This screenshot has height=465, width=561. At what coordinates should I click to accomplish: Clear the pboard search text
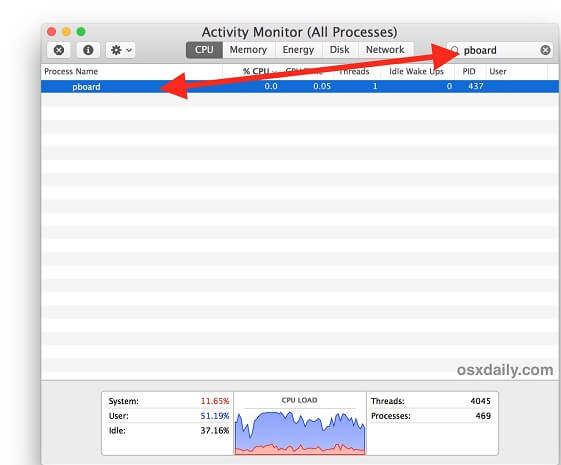[545, 50]
